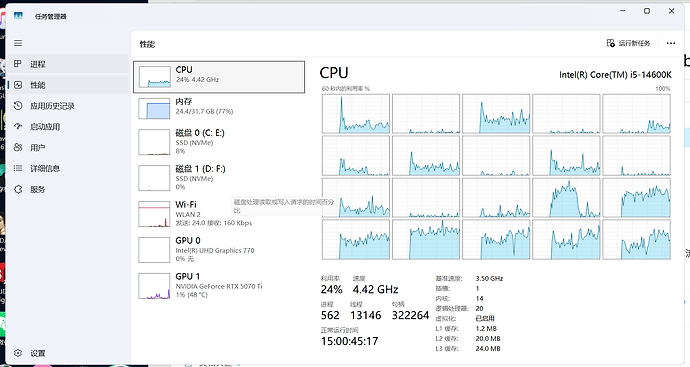
Task: Click the uptime 15:00:45:17 value
Action: tap(349, 341)
